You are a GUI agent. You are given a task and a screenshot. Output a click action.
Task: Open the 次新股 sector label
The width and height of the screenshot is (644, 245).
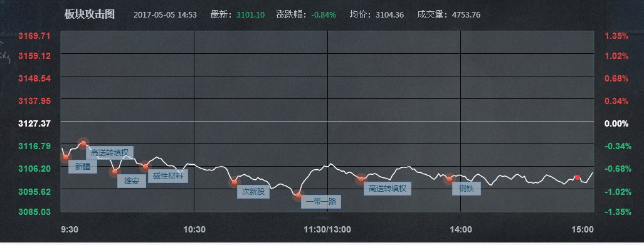click(253, 192)
